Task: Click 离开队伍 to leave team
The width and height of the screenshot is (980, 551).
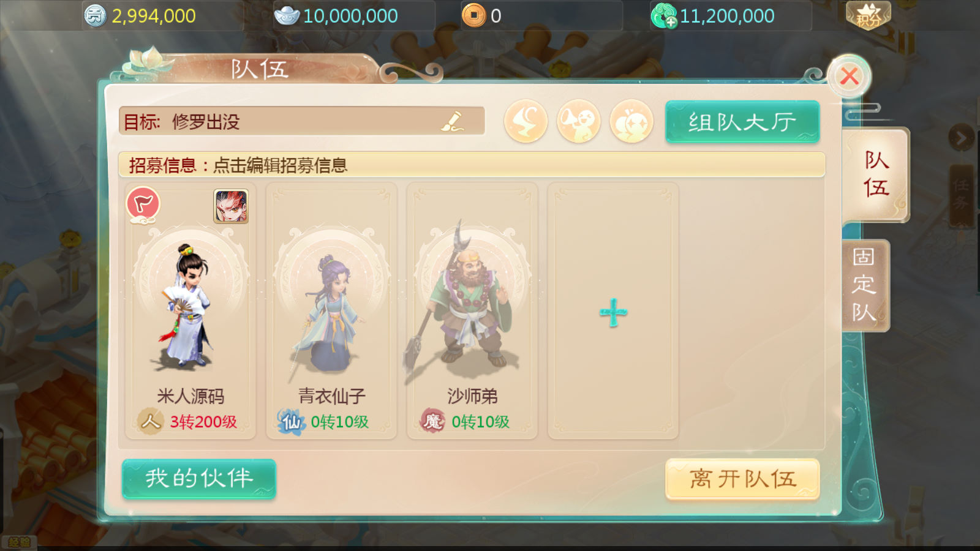Action: coord(742,479)
